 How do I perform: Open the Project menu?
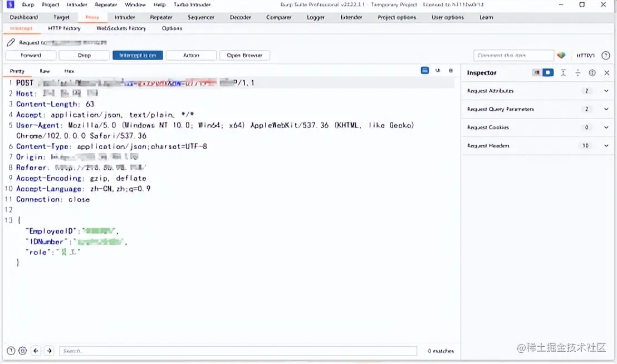click(x=50, y=4)
